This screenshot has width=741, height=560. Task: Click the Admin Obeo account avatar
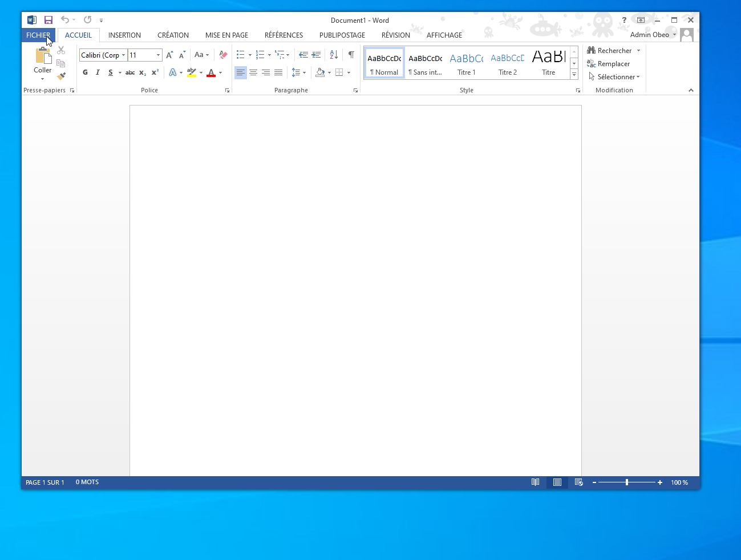687,35
